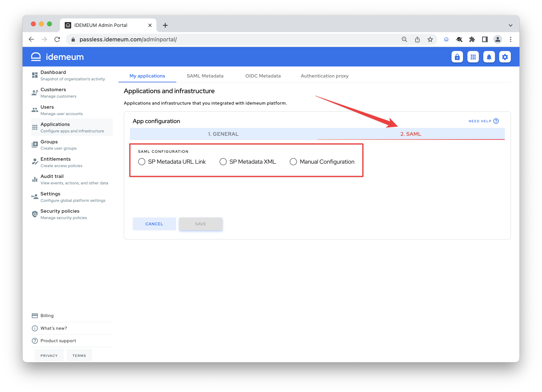Switch to My applications tab
This screenshot has width=542, height=392.
147,76
